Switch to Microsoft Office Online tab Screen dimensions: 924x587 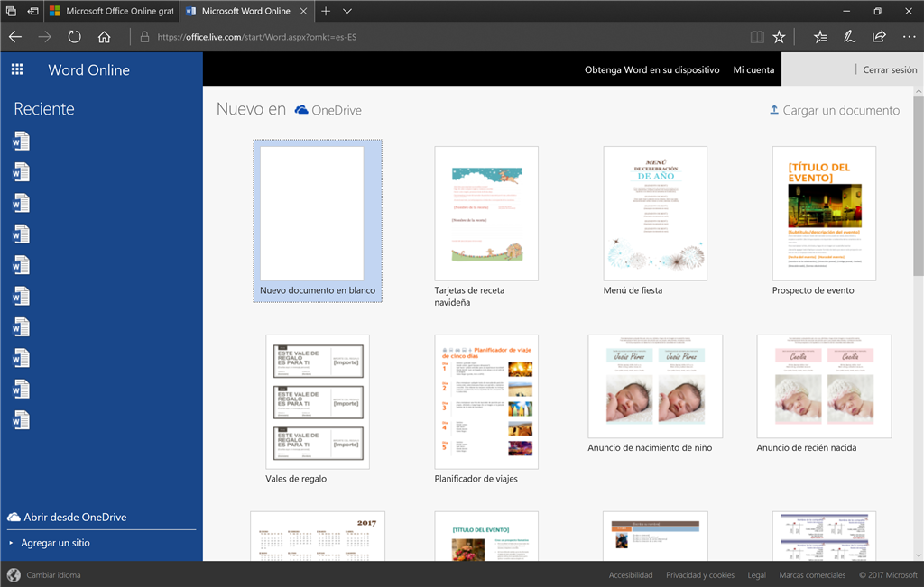[x=111, y=11]
